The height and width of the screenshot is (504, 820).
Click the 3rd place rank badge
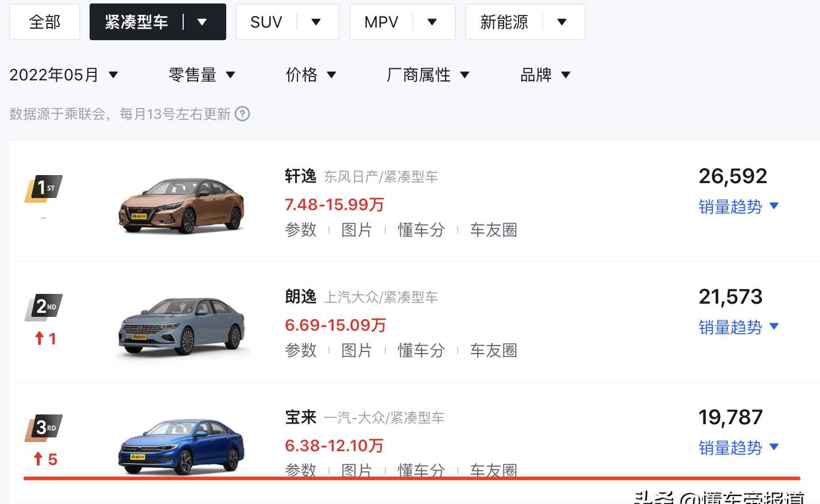44,428
